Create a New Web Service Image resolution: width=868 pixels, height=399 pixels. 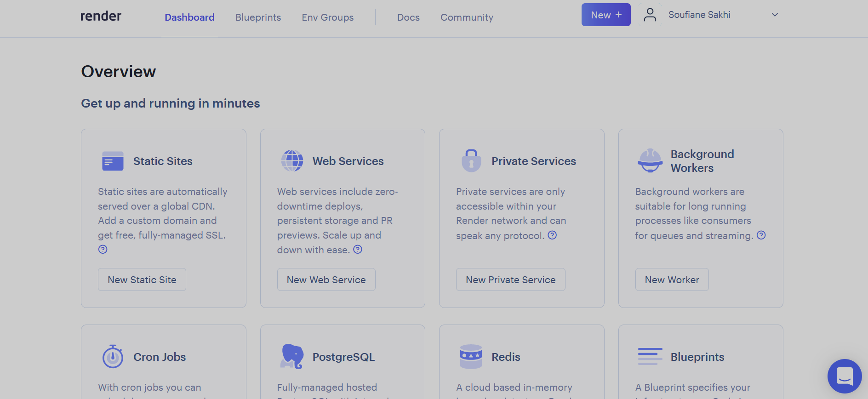pos(326,279)
